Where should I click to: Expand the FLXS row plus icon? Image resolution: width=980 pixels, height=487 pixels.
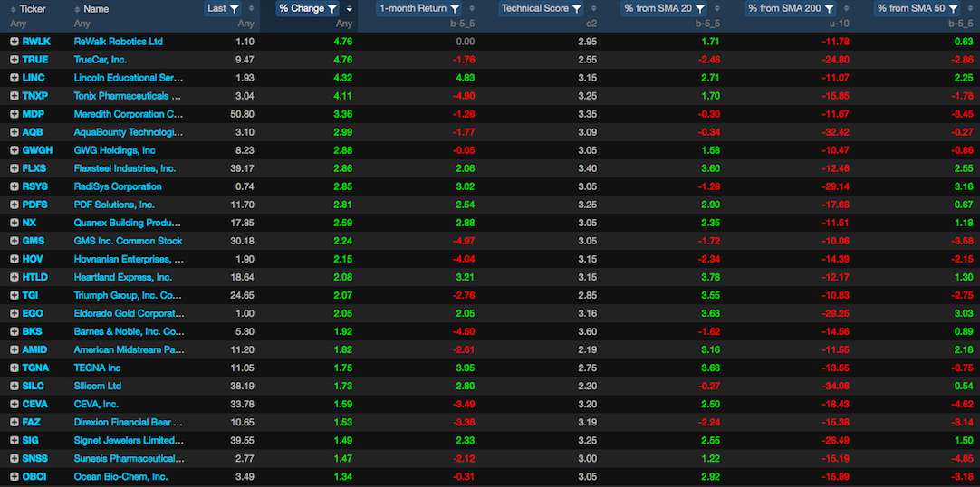pyautogui.click(x=14, y=168)
